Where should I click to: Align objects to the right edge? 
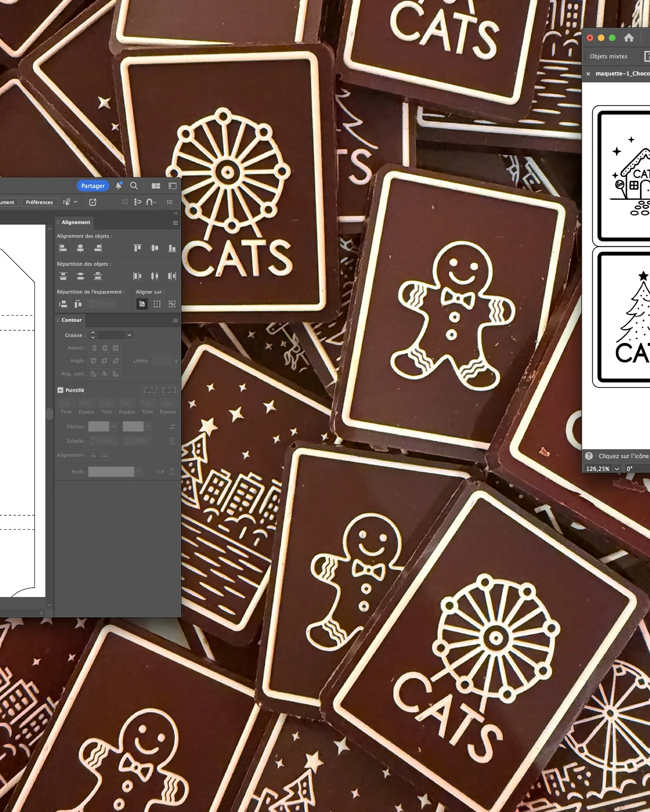(98, 248)
